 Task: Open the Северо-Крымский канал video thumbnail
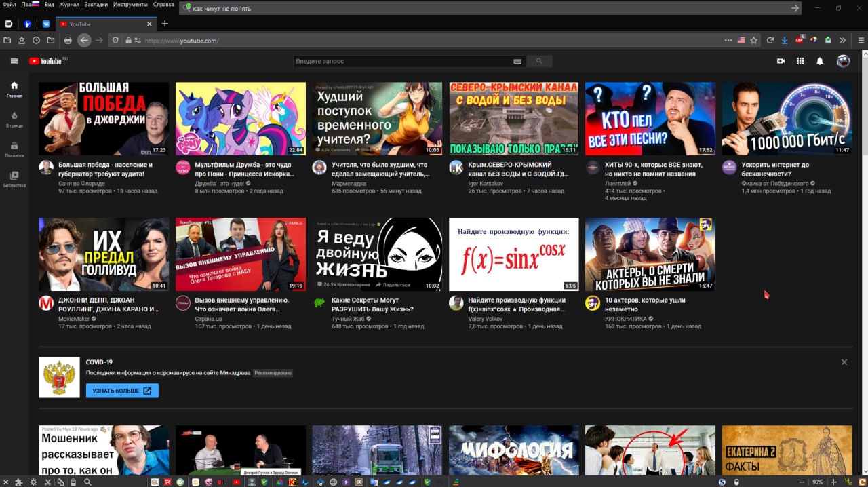point(514,119)
